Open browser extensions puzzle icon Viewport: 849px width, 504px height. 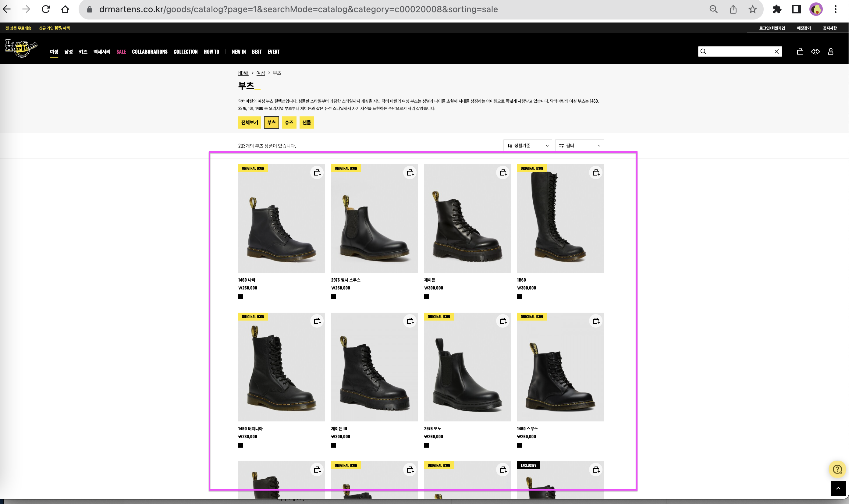coord(777,9)
